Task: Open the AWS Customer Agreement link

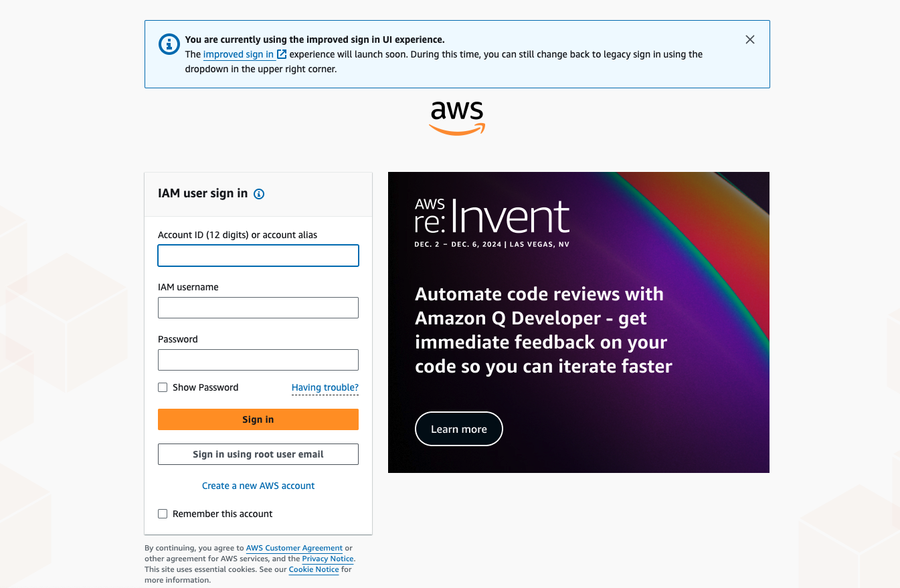Action: tap(294, 548)
